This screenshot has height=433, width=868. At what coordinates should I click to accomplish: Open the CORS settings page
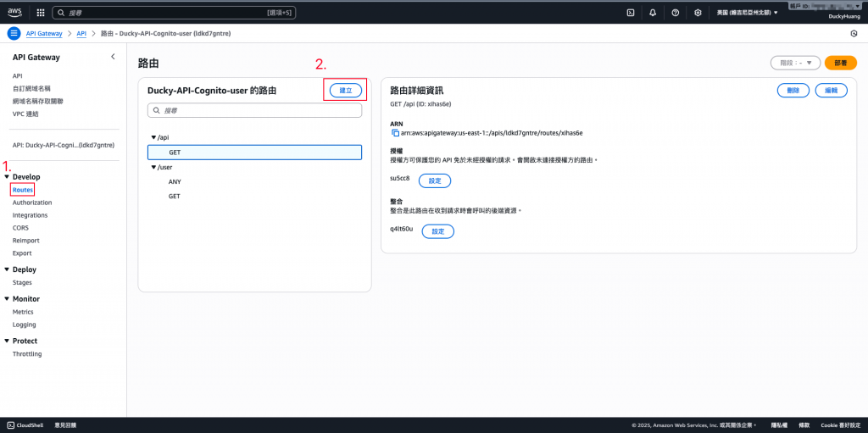point(20,228)
